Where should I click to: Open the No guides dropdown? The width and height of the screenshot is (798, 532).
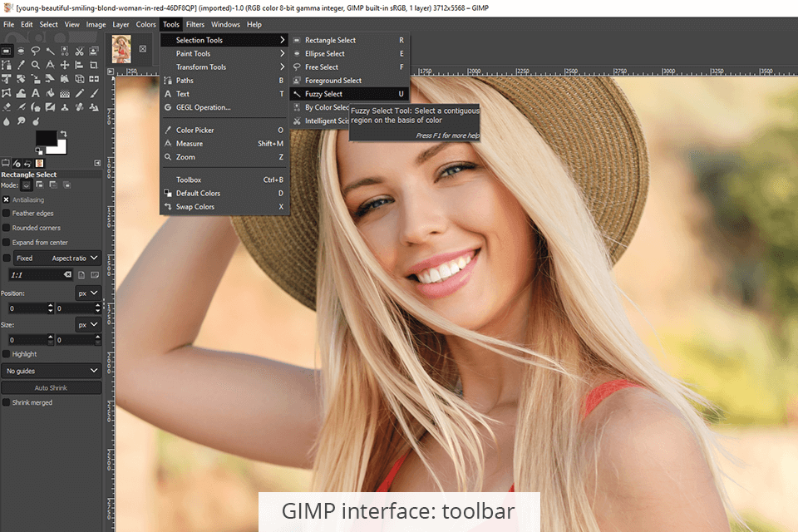click(51, 371)
